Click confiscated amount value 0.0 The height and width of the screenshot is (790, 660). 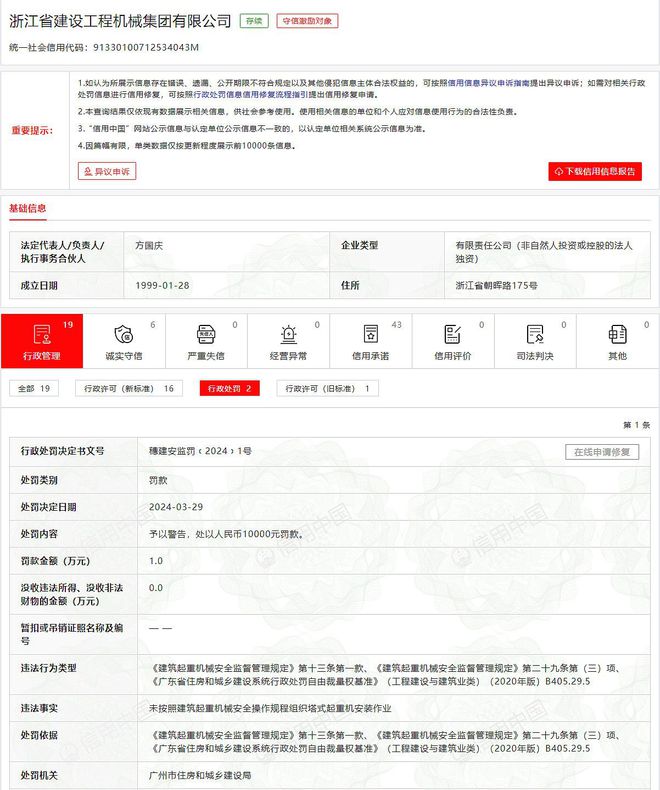point(156,588)
